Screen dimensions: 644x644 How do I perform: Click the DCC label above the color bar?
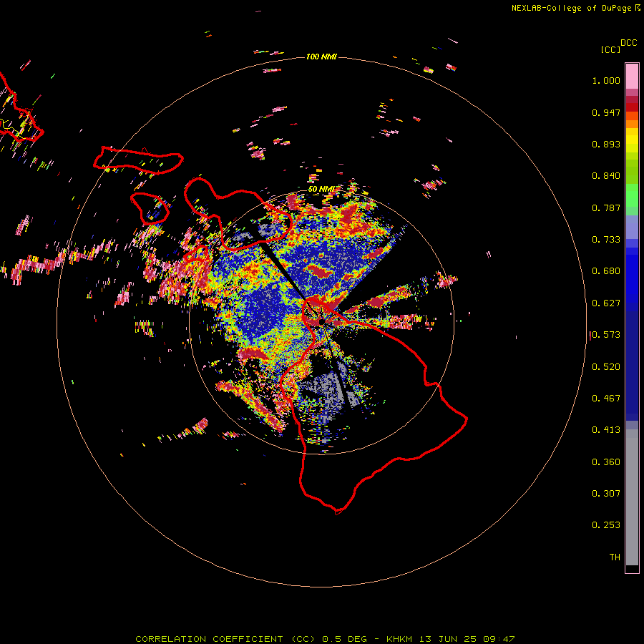[x=629, y=43]
